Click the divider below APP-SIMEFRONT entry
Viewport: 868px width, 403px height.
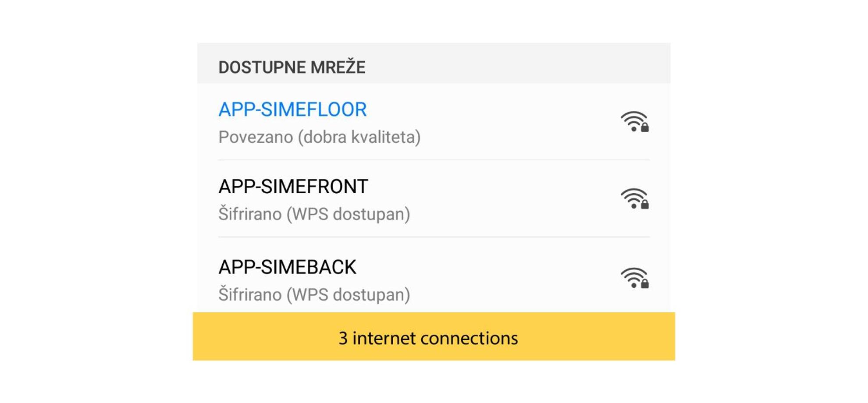434,237
